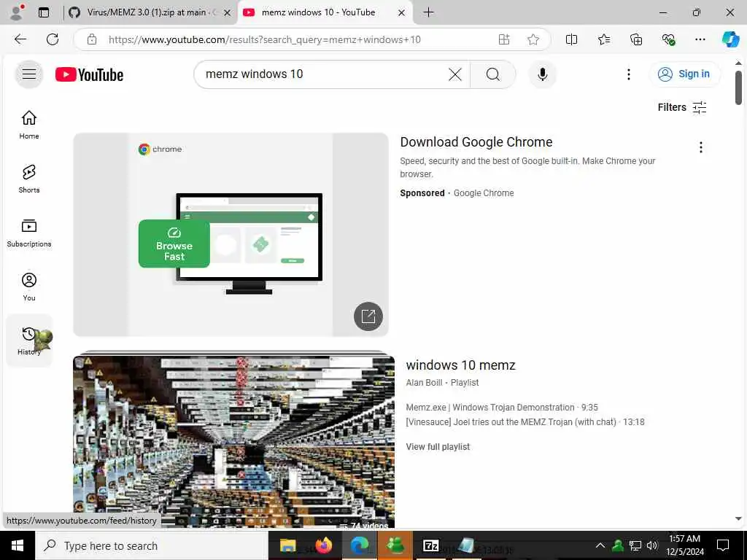Open the Favorites list icon
This screenshot has width=747, height=560.
(x=603, y=39)
